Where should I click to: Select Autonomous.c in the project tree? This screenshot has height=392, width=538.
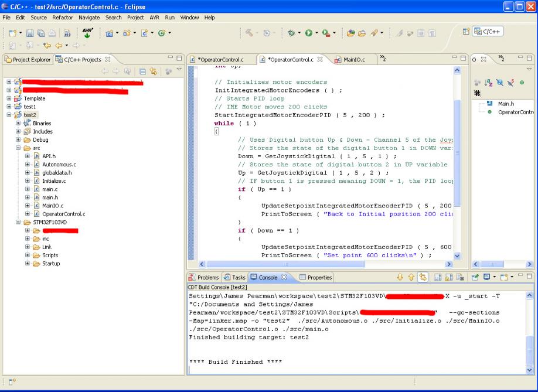point(59,165)
